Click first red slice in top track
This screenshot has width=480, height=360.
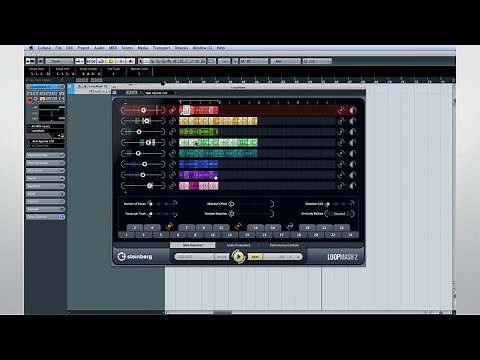click(x=181, y=110)
